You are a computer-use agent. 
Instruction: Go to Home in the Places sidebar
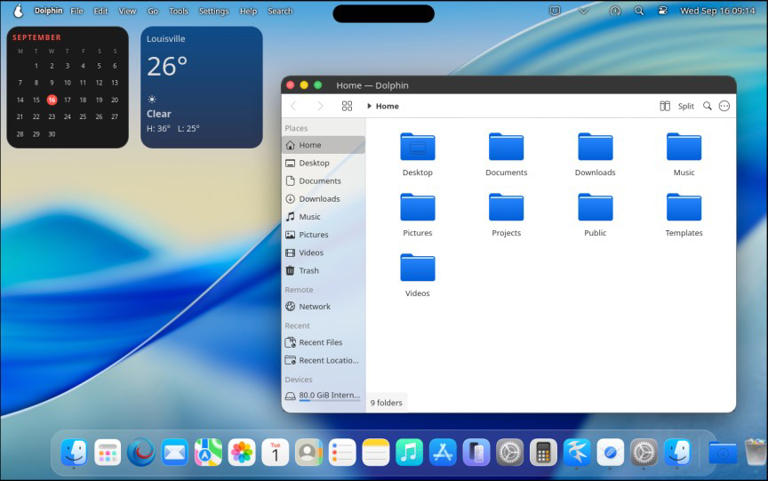(323, 145)
